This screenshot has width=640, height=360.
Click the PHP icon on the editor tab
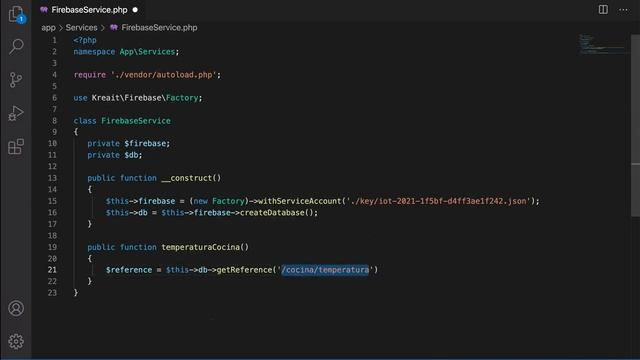coord(44,10)
